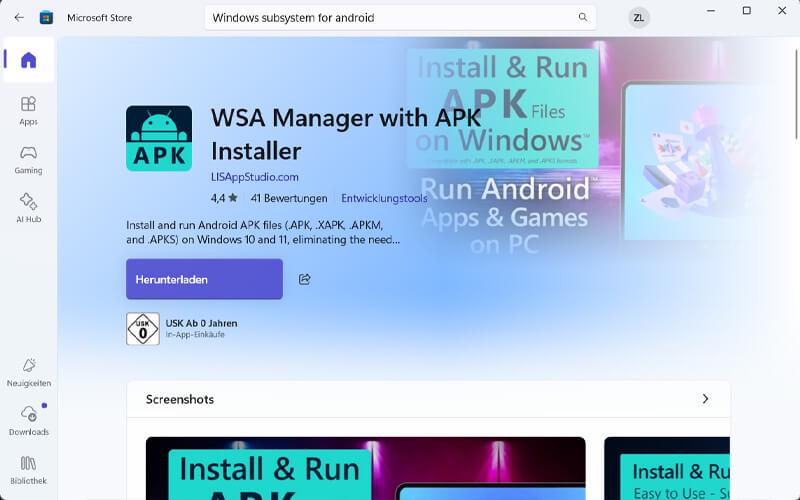The image size is (800, 500).
Task: Open the AI Hub section
Action: click(x=29, y=208)
